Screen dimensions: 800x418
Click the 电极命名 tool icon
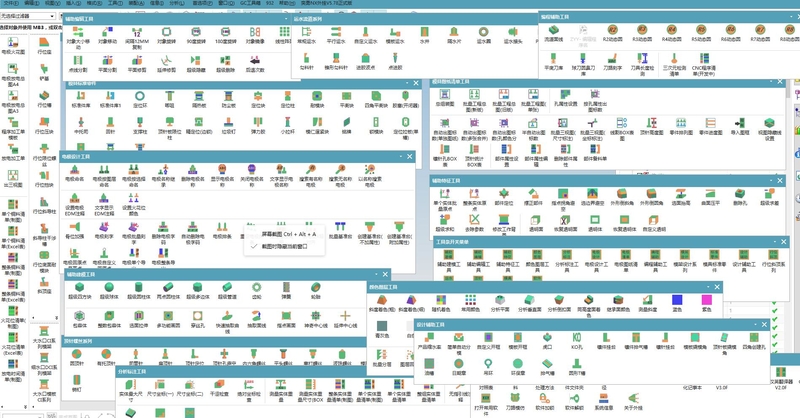pyautogui.click(x=76, y=171)
